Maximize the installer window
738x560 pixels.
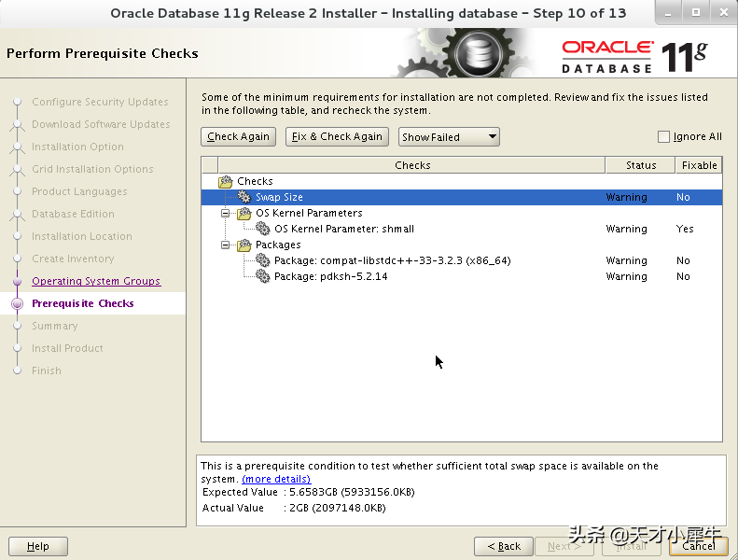tap(696, 13)
